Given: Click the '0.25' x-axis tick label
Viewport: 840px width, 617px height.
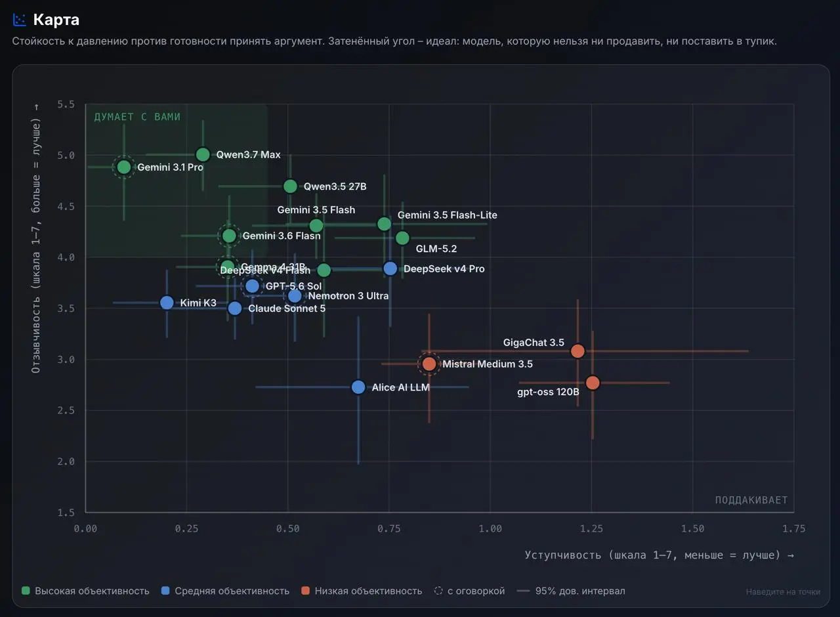Looking at the screenshot, I should [x=187, y=528].
